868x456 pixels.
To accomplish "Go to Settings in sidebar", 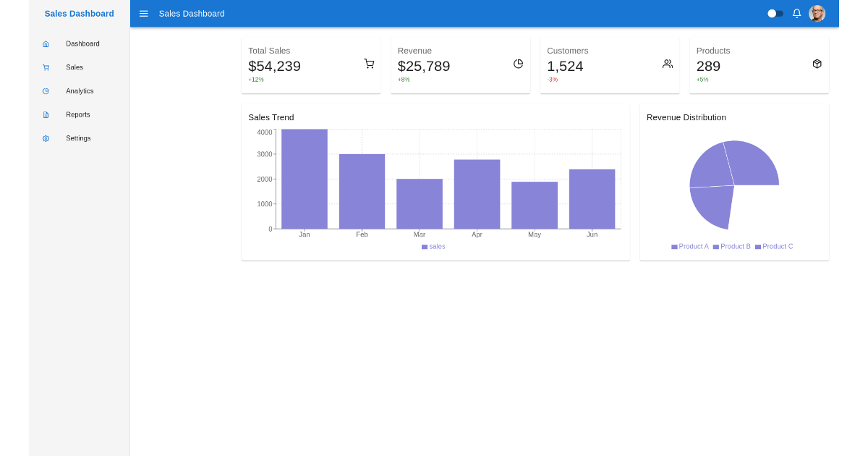I will pos(78,138).
